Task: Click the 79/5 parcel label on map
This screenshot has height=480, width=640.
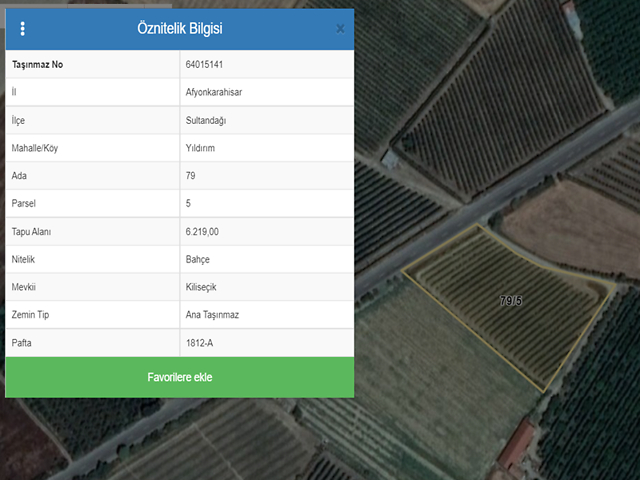Action: coord(510,300)
